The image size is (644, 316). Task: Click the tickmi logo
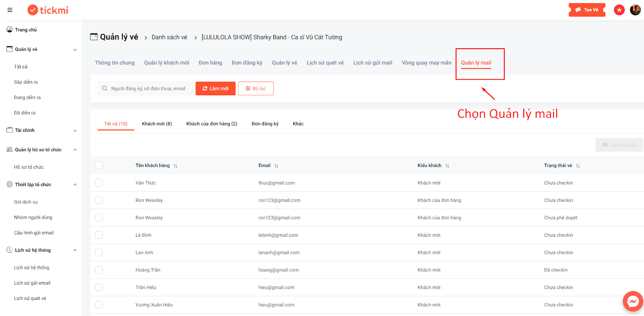tap(48, 10)
